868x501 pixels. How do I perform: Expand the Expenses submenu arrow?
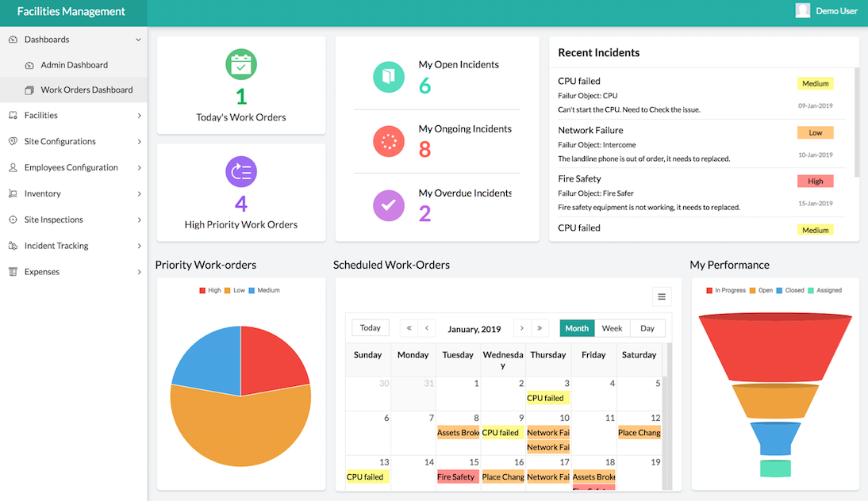tap(139, 272)
